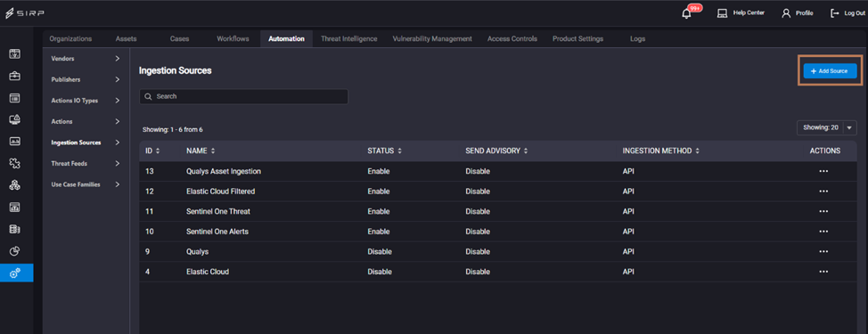
Task: Switch to the Organizations tab
Action: (x=70, y=38)
